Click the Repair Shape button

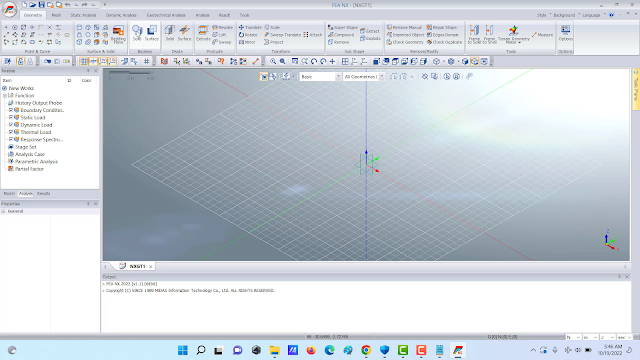point(442,27)
